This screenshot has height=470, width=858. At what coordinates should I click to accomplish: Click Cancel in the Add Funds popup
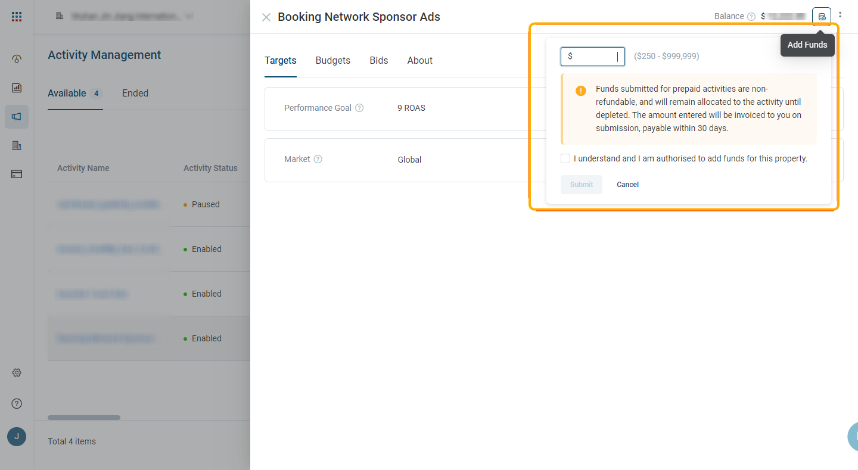coord(628,184)
